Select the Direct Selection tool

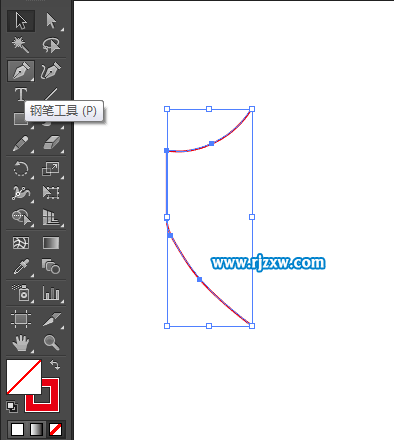click(51, 21)
